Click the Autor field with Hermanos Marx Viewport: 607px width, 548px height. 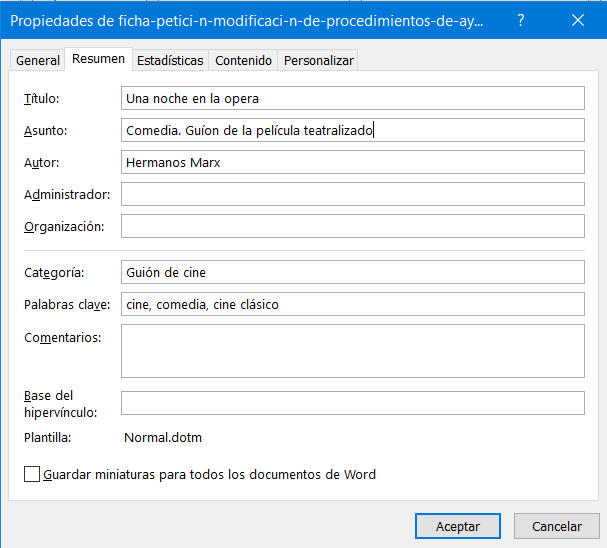tap(352, 162)
